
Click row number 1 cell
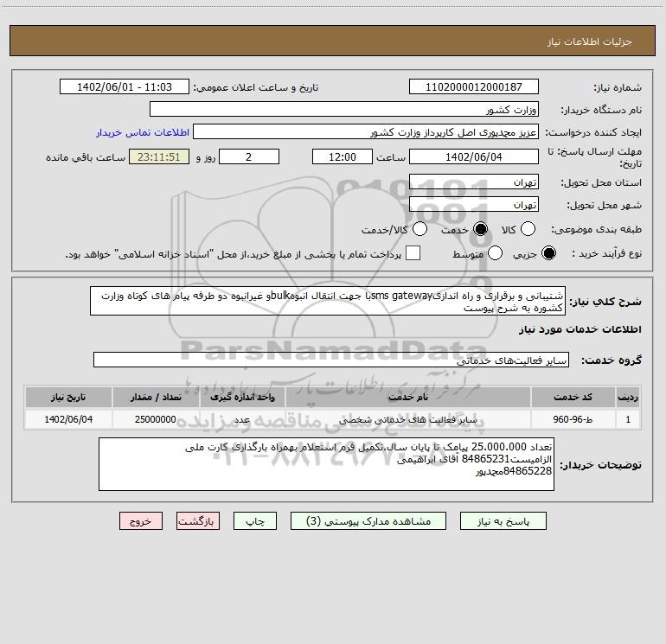point(628,419)
